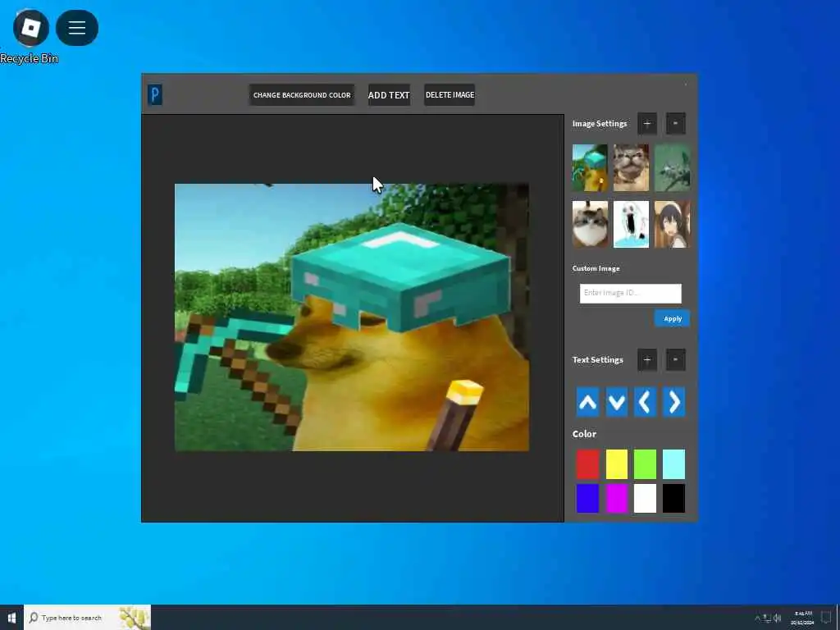Pick the black color swatch
840x630 pixels.
[x=674, y=498]
